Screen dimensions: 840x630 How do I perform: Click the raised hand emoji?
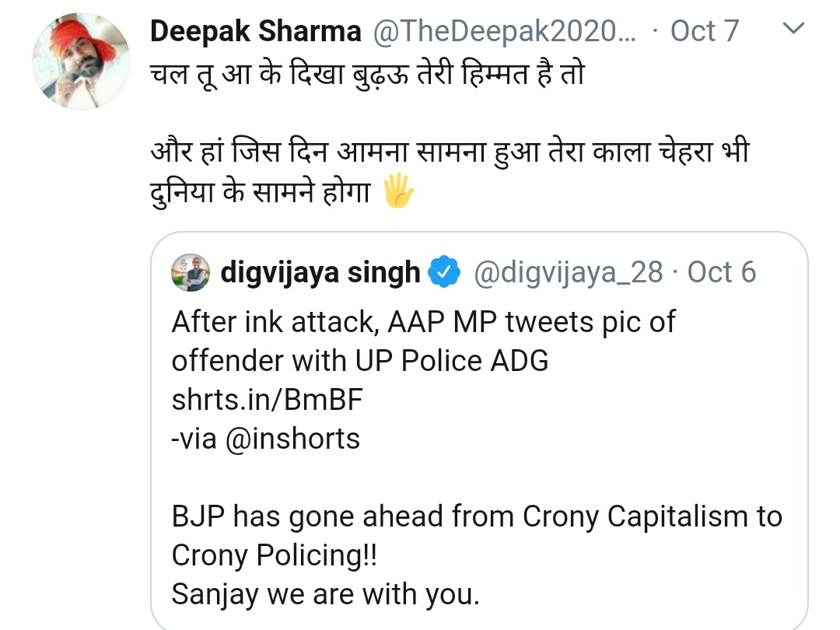point(400,192)
